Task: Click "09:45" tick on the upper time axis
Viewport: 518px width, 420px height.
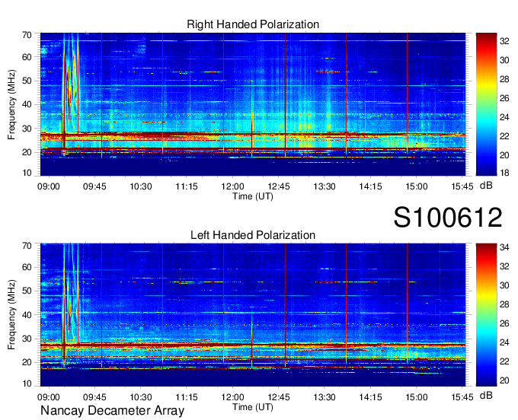Action: coord(94,186)
